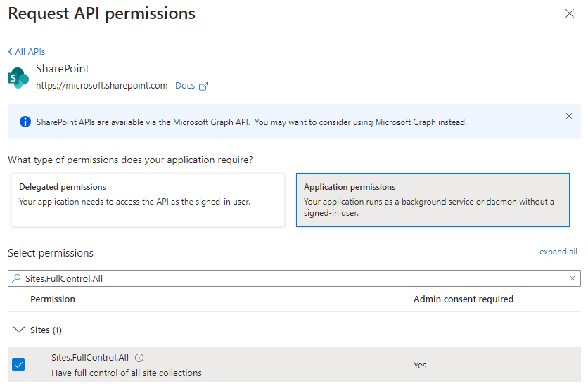
Task: Click the Permission column header
Action: (x=53, y=299)
